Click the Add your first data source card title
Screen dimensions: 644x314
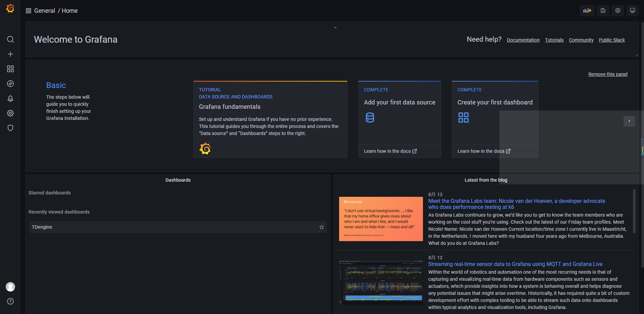399,102
